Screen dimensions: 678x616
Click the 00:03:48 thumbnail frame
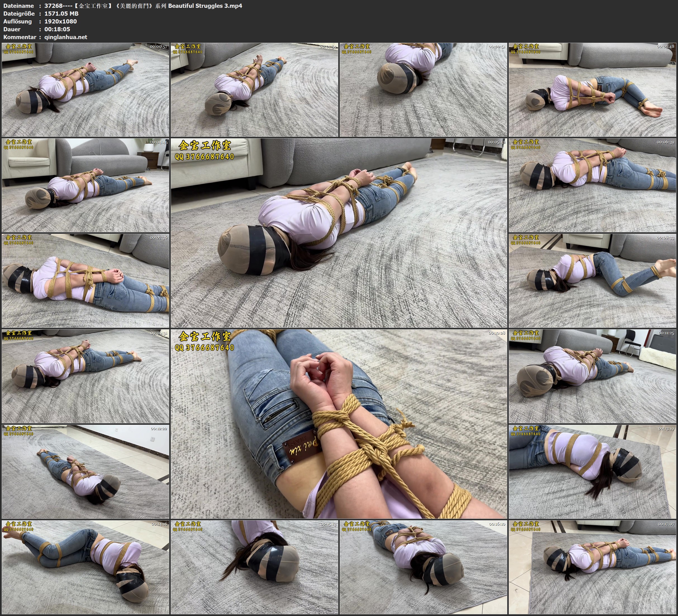tap(593, 90)
